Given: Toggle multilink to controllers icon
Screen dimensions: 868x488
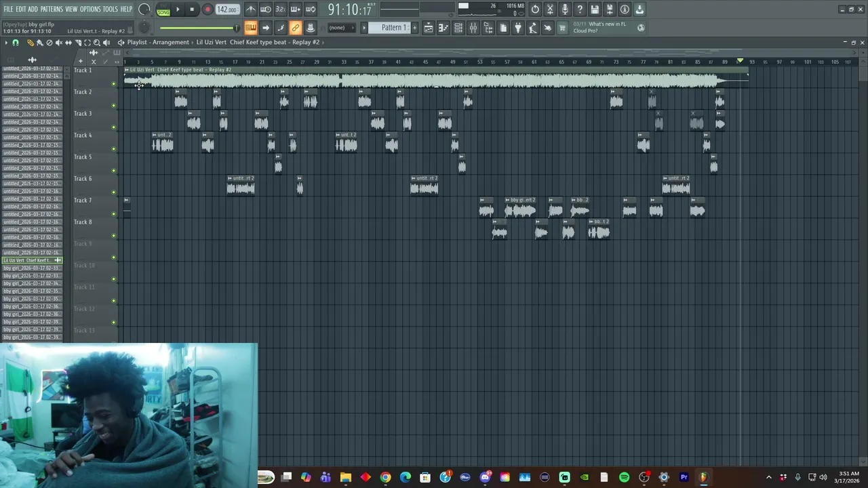Looking at the screenshot, I should click(296, 28).
